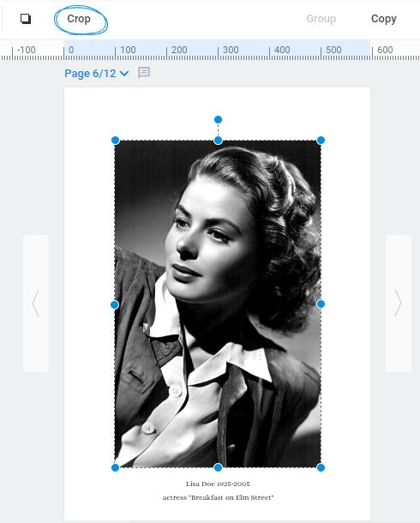Open the Page 6/12 dropdown
The height and width of the screenshot is (523, 420).
pos(96,74)
